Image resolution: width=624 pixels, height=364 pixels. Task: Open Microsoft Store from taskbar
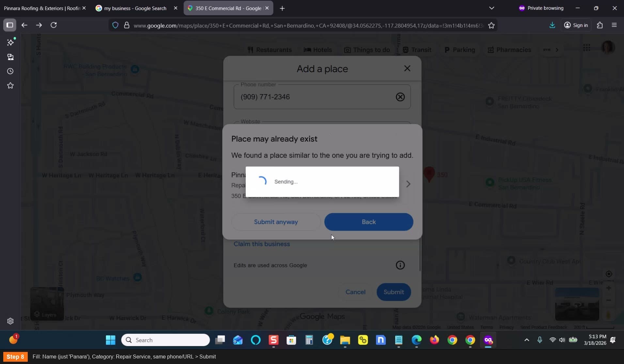291,340
